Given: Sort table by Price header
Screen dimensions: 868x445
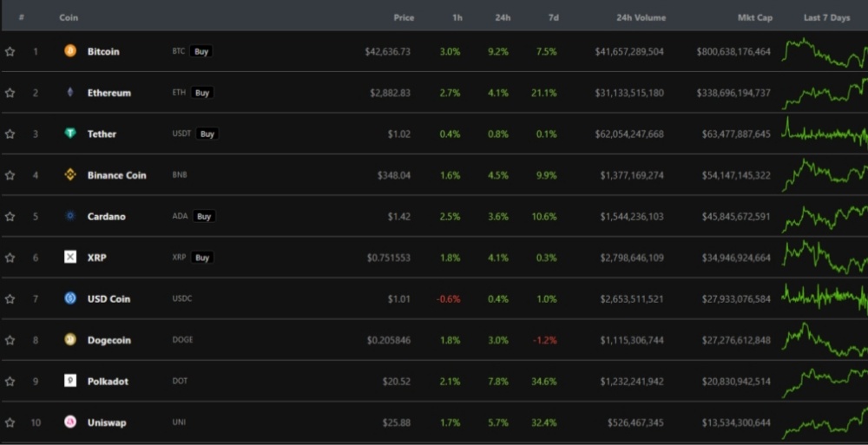Looking at the screenshot, I should 404,17.
